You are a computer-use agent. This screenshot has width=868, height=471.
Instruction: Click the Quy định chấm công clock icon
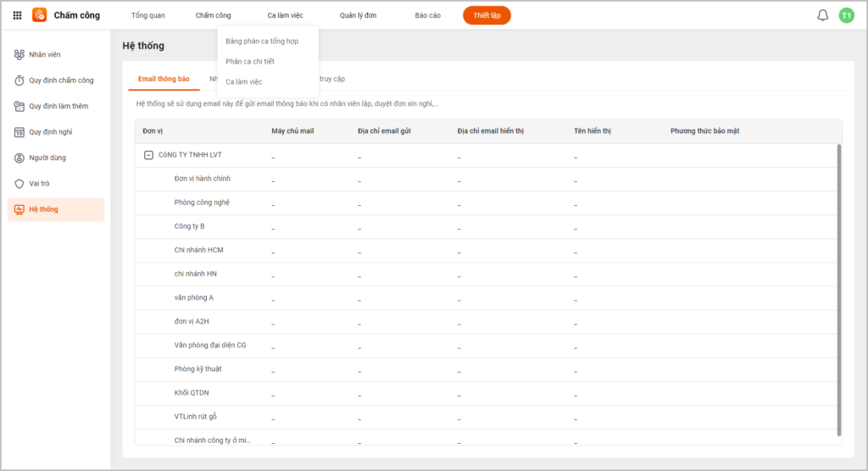tap(19, 80)
